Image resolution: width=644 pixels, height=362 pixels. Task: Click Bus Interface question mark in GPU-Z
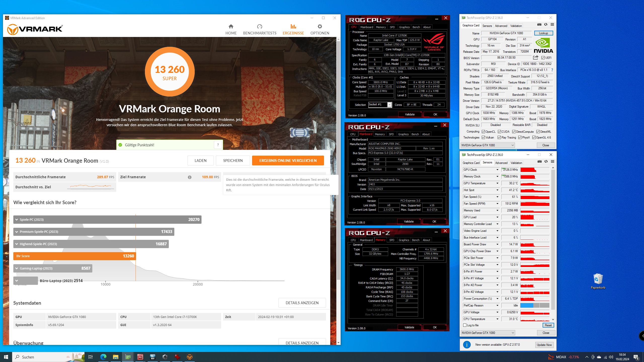tap(552, 70)
